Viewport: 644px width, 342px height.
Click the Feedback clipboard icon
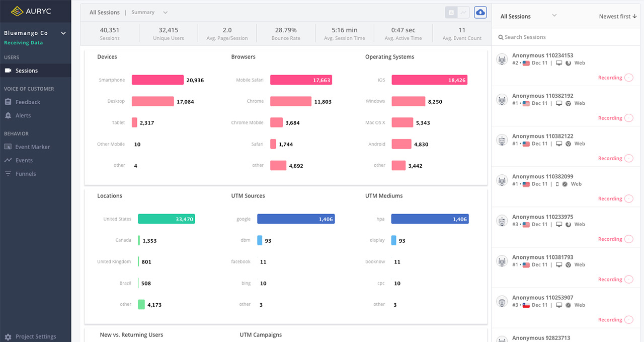pos(8,102)
